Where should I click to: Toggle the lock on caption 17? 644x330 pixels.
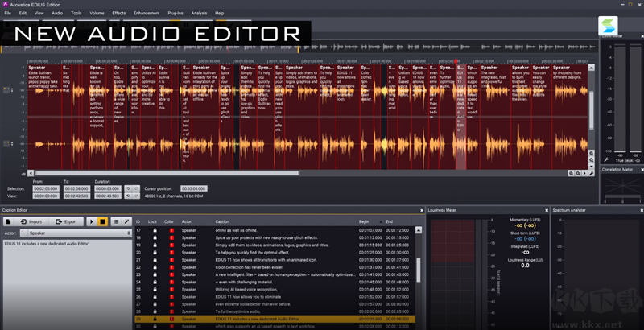155,230
